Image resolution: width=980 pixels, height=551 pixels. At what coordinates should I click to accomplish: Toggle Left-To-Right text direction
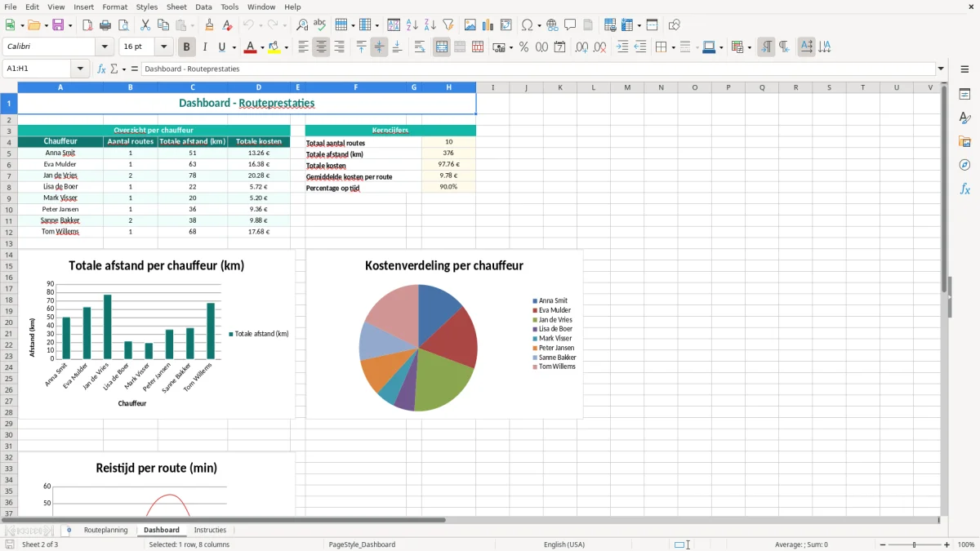point(766,47)
